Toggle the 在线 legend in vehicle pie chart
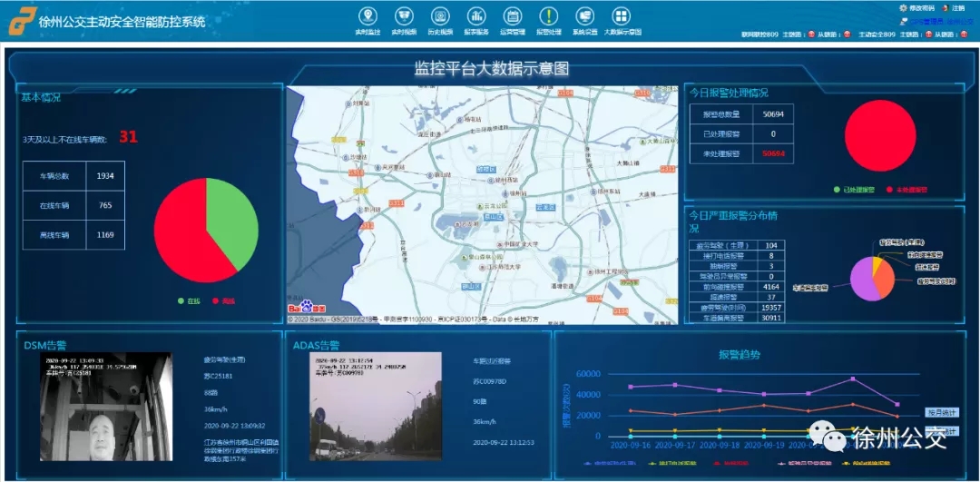 [x=189, y=300]
